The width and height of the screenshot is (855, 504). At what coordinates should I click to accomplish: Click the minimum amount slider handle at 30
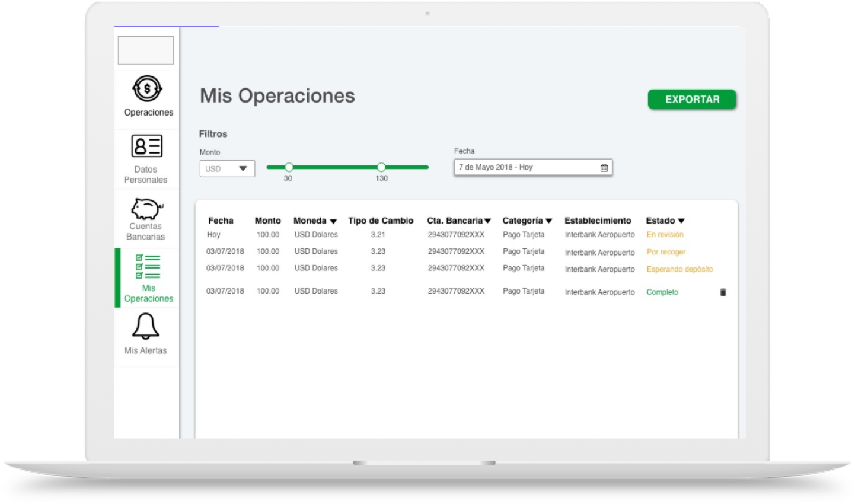[x=289, y=167]
